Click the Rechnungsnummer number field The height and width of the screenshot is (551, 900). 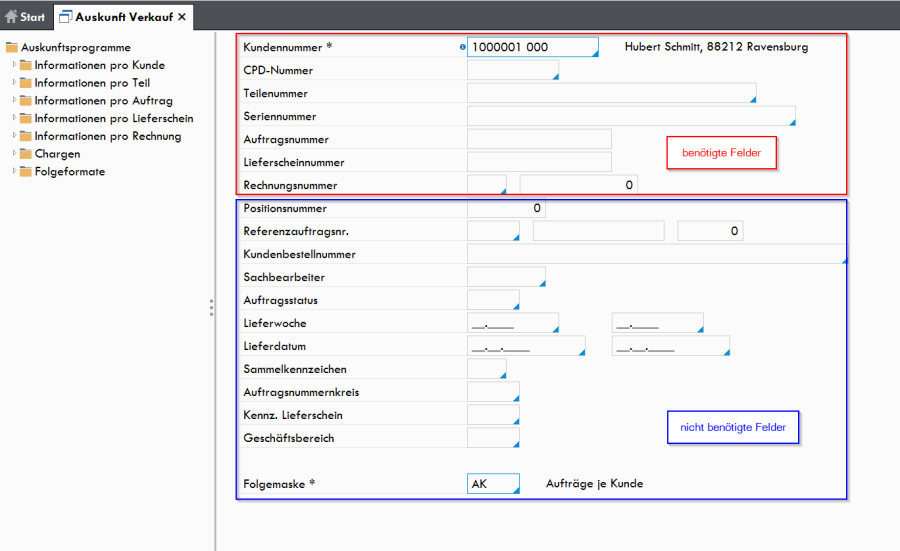tap(579, 185)
